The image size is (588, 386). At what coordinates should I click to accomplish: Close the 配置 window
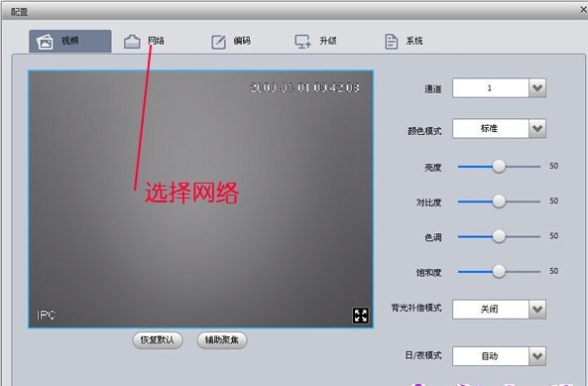pyautogui.click(x=583, y=10)
